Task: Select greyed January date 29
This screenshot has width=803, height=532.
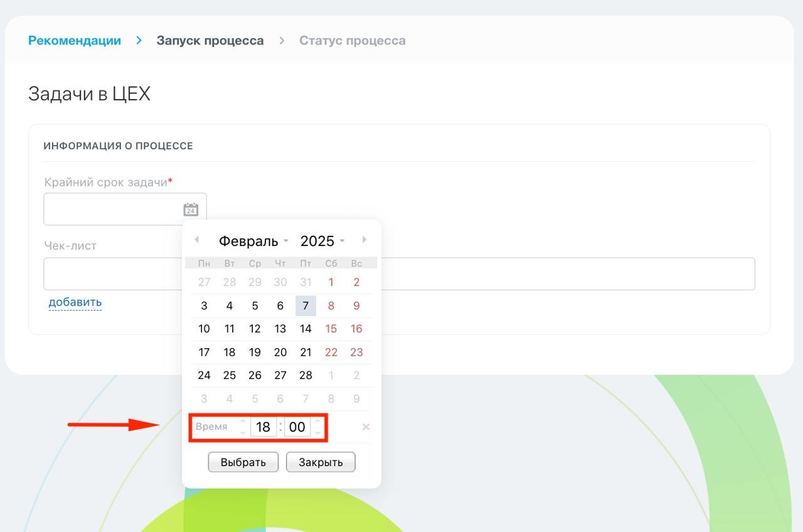Action: click(x=255, y=282)
